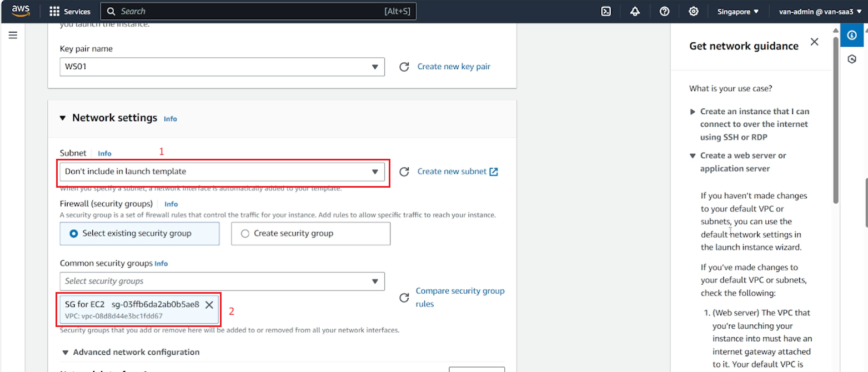Open the Info link for Firewall security groups
Image resolution: width=868 pixels, height=372 pixels.
[x=171, y=204]
